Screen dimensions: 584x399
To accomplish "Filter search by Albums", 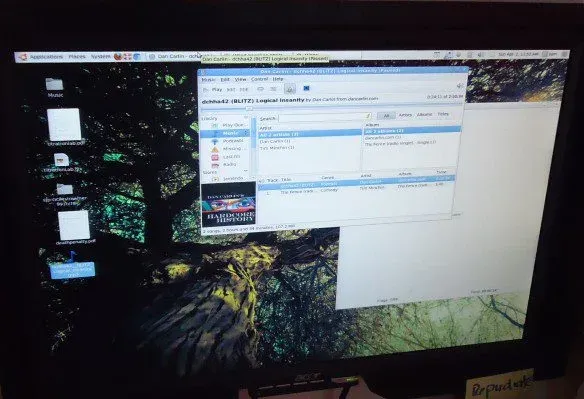I will (425, 114).
